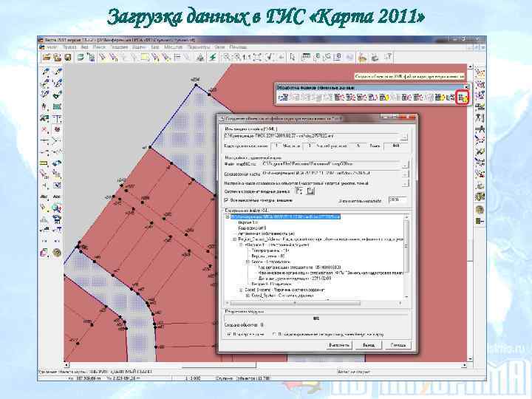Image resolution: width=532 pixels, height=399 pixels.
Task: Select the first radio button under results
Action: click(x=228, y=335)
